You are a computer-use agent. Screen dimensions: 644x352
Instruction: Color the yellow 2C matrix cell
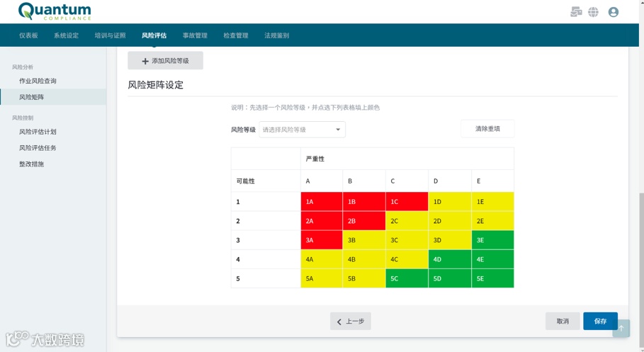click(407, 221)
